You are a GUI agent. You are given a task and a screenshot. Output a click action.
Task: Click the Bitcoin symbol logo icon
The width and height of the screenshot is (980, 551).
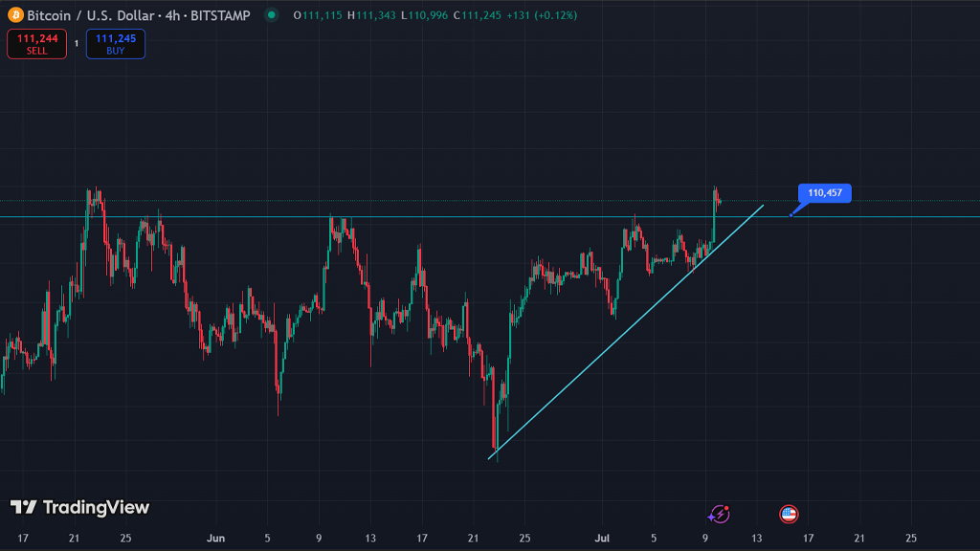point(15,15)
